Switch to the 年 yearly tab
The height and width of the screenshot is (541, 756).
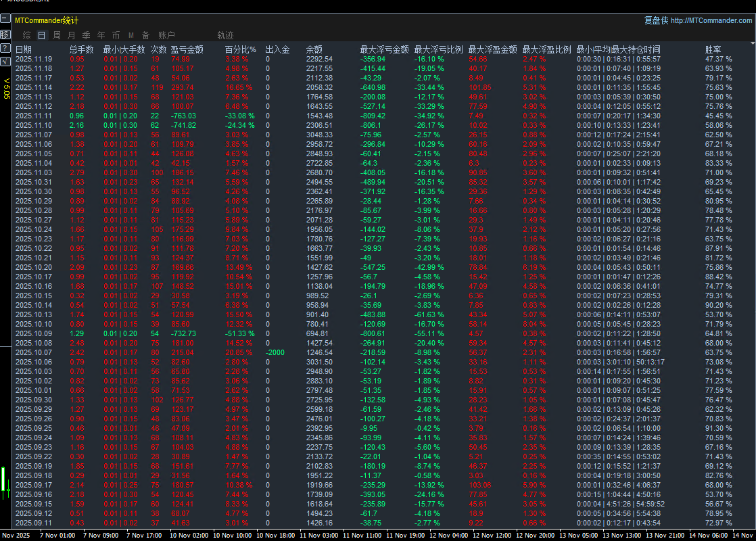click(101, 35)
